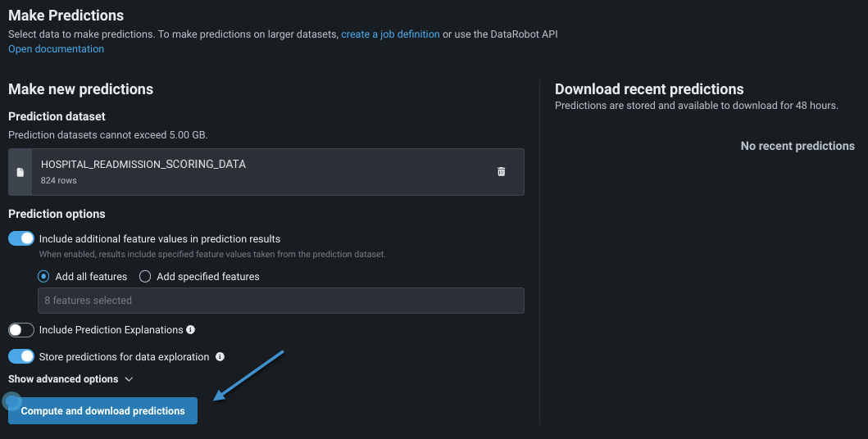The height and width of the screenshot is (439, 868).
Task: Follow the create a job definition link
Action: pos(390,34)
